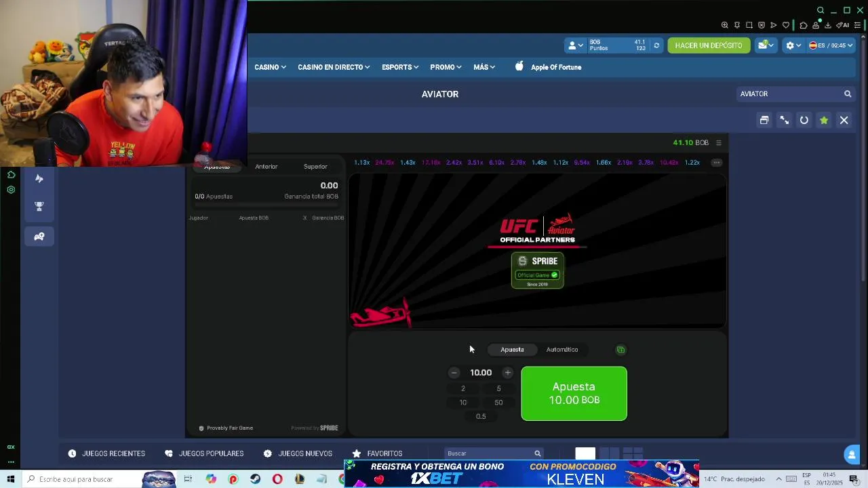Viewport: 868px width, 488px height.
Task: Open the ES language and time dropdown
Action: (x=830, y=45)
